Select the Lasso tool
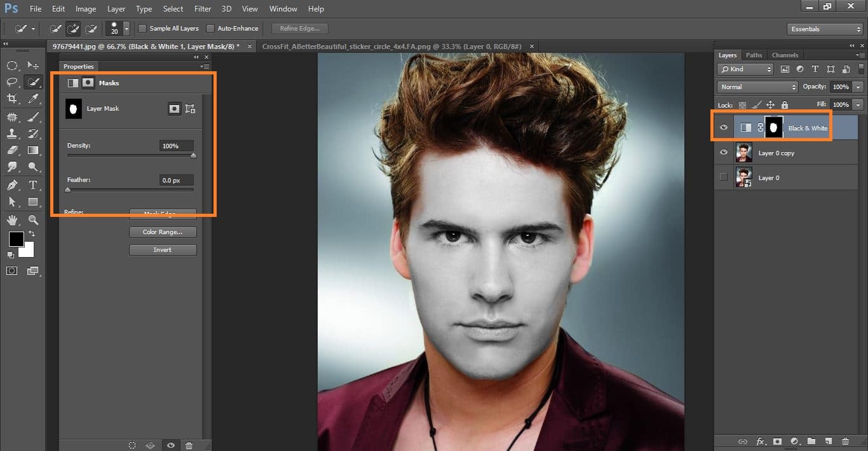This screenshot has height=451, width=868. [12, 81]
